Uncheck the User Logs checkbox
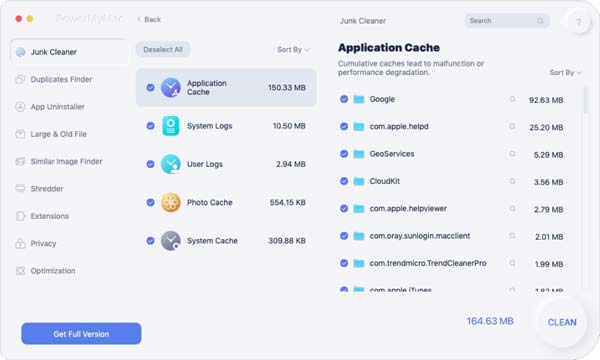The height and width of the screenshot is (360, 600). point(150,164)
